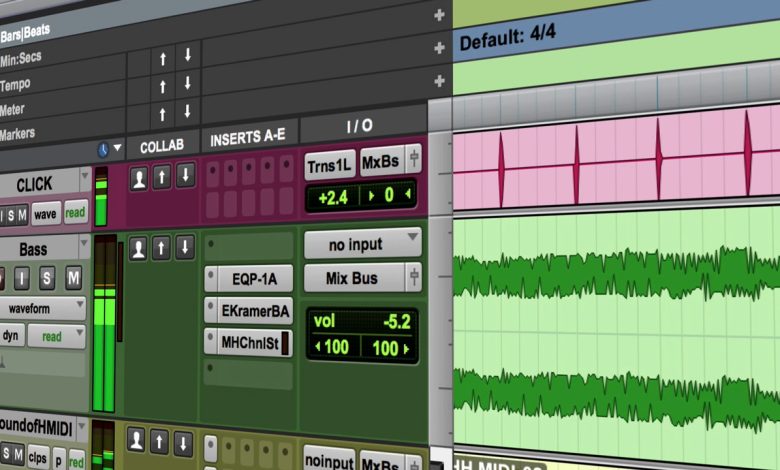
Task: Click the CLICK track collaboration user icon
Action: (139, 178)
